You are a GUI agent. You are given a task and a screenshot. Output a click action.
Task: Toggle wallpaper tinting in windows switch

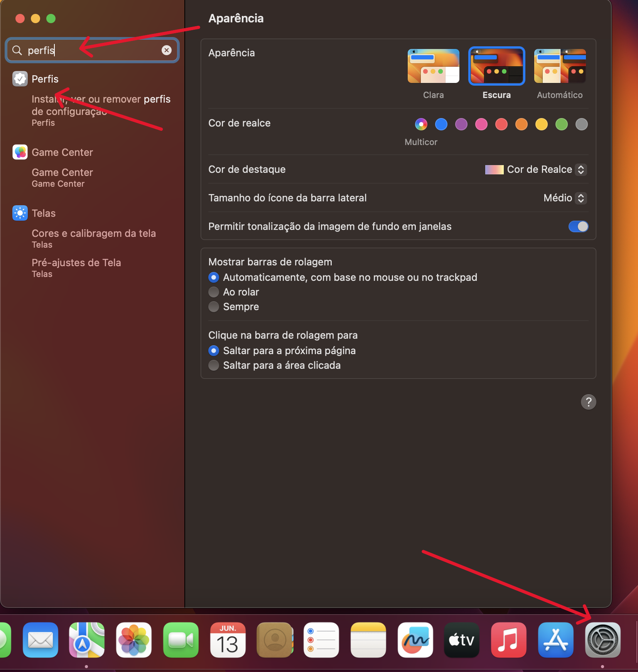(578, 226)
